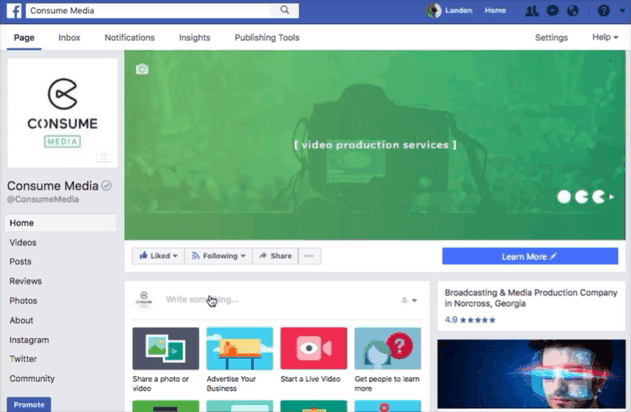631x412 pixels.
Task: Click the cover photo camera icon
Action: (142, 69)
